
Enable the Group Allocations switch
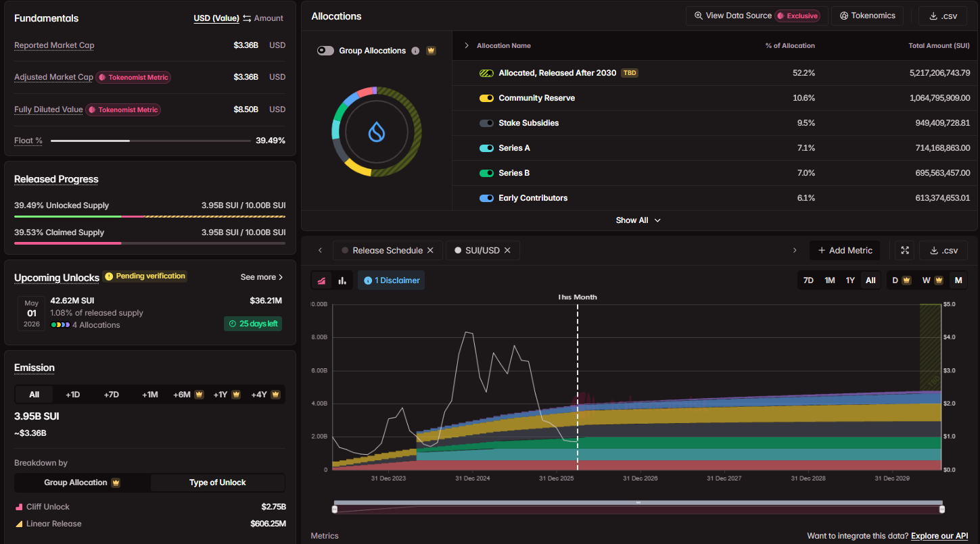[x=326, y=51]
